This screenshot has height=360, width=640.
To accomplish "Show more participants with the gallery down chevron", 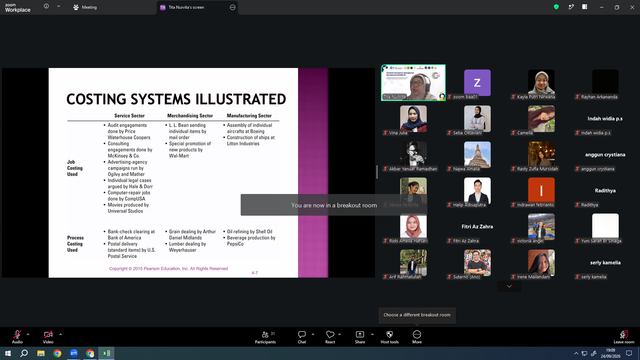I will click(509, 286).
